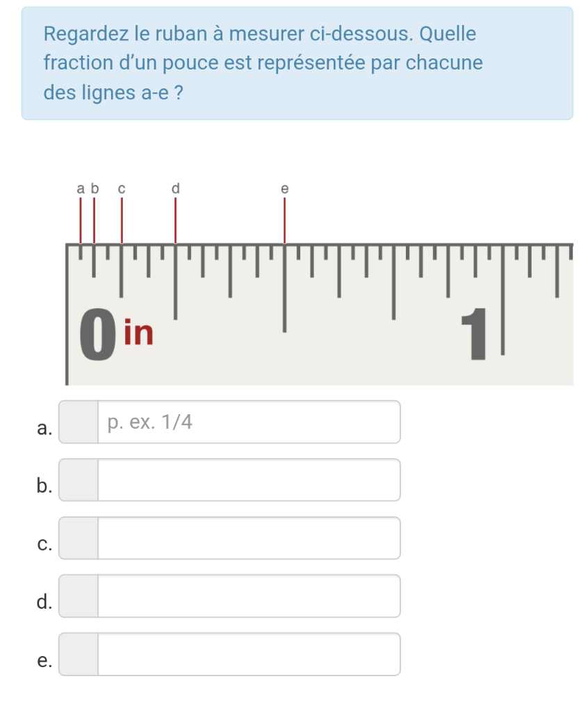Select the red marker line labeled b
588x704 pixels.
click(95, 220)
